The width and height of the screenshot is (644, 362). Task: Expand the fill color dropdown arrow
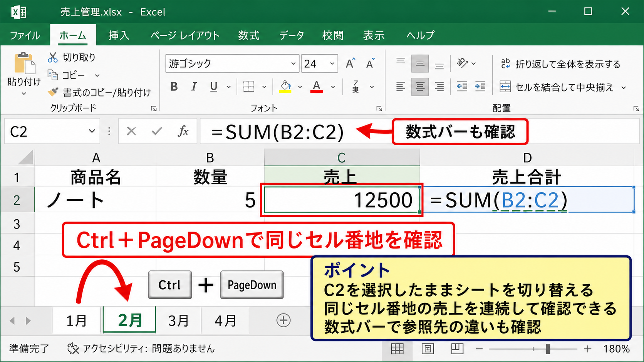click(300, 87)
